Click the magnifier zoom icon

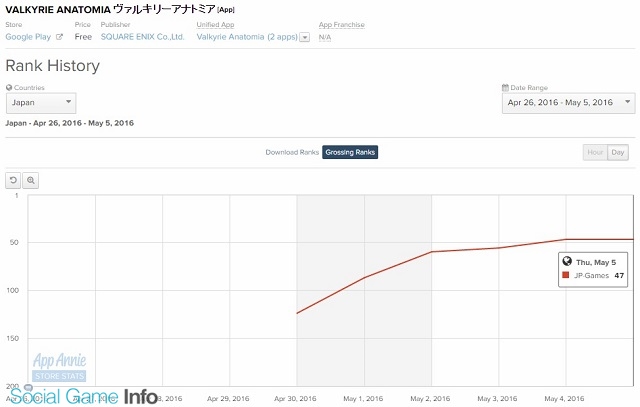[x=31, y=180]
